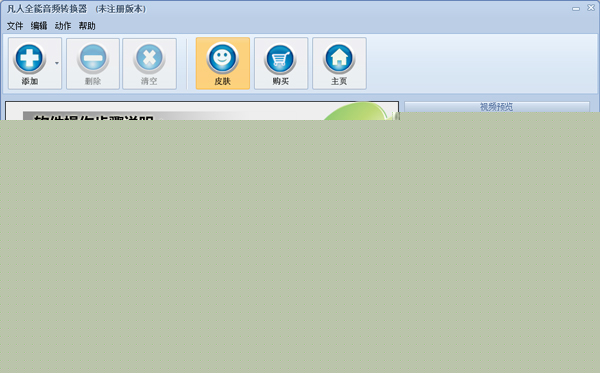Click the 主页 text label under the house
This screenshot has width=600, height=373.
click(339, 81)
